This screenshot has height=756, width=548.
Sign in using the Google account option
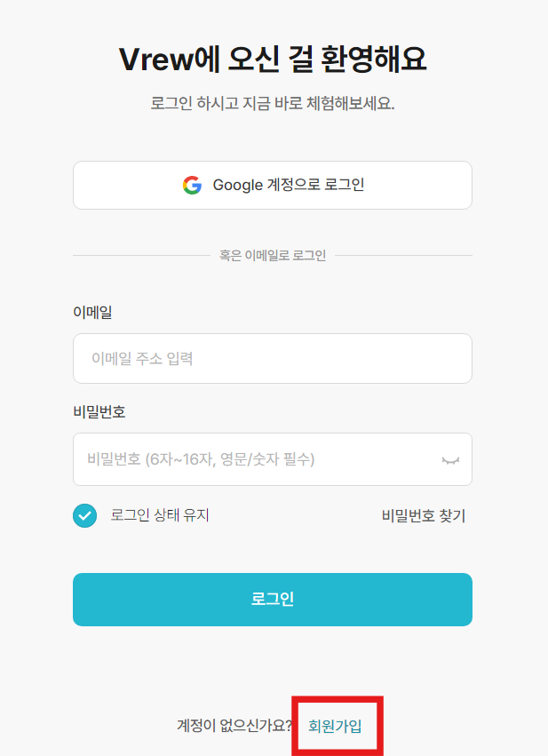click(x=273, y=185)
